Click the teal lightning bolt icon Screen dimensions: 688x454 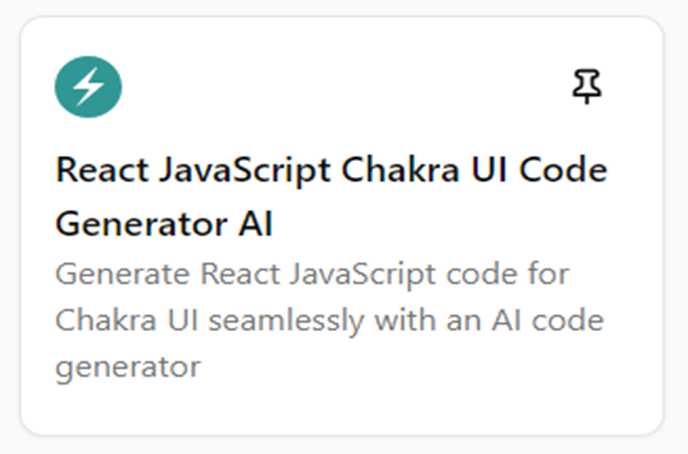point(88,88)
